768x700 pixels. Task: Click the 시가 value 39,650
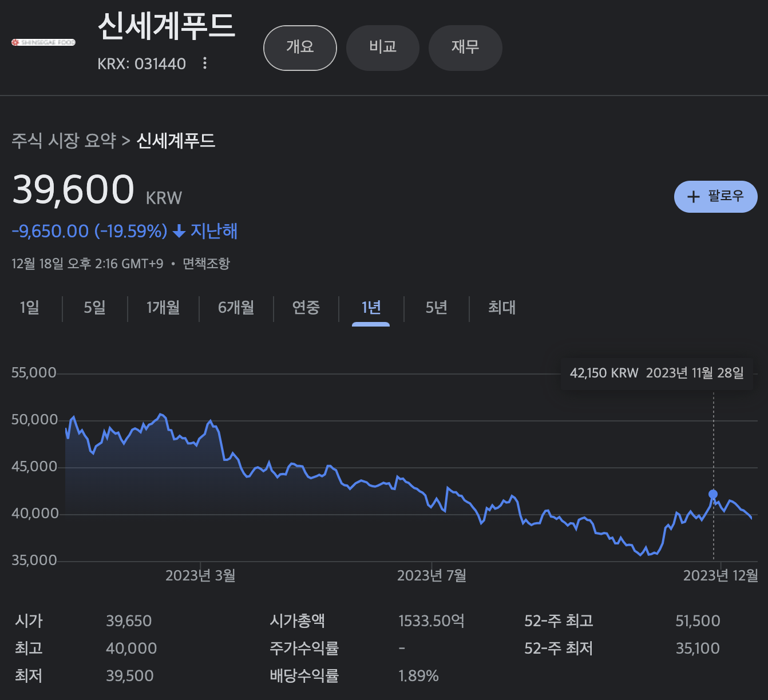(x=129, y=621)
